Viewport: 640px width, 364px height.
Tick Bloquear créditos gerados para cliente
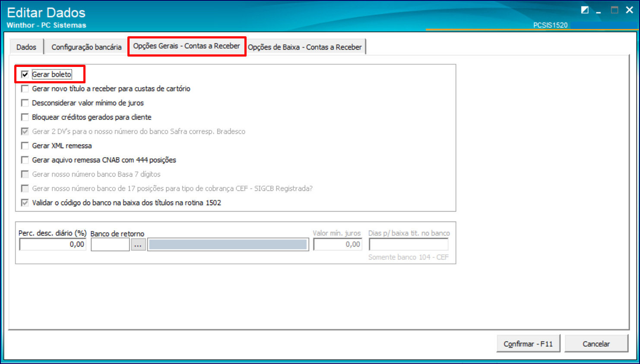(25, 117)
